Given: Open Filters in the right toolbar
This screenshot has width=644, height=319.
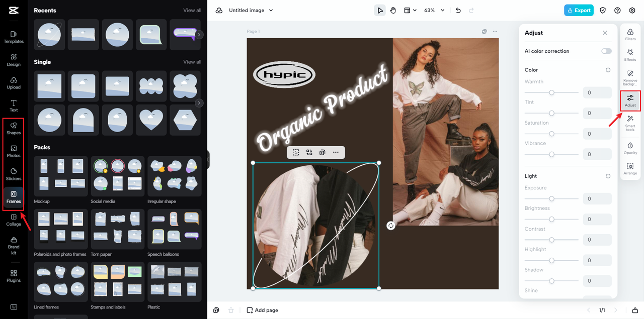Looking at the screenshot, I should pos(630,35).
